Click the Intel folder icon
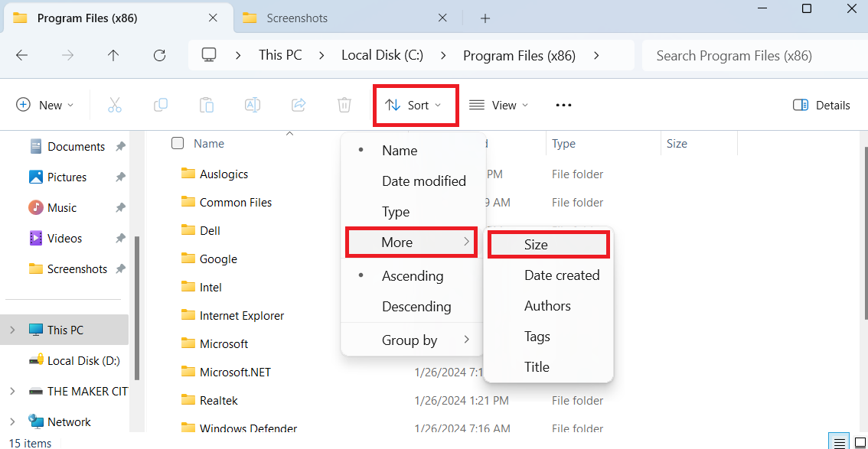The width and height of the screenshot is (868, 449). point(188,287)
